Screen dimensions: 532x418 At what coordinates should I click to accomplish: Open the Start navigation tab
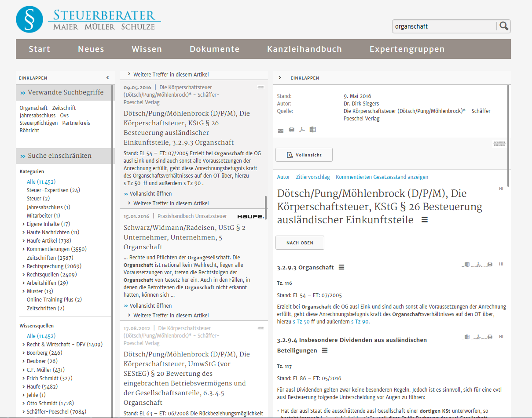40,49
